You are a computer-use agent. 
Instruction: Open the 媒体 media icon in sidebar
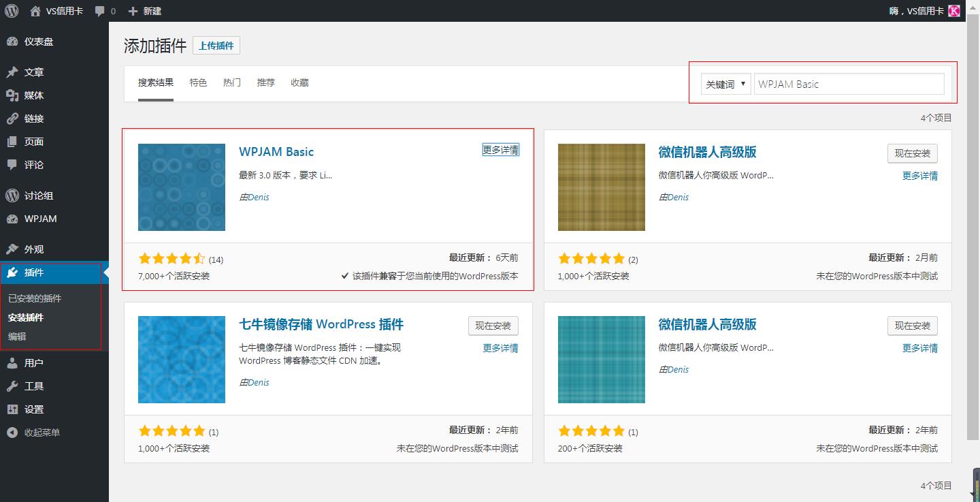click(12, 95)
